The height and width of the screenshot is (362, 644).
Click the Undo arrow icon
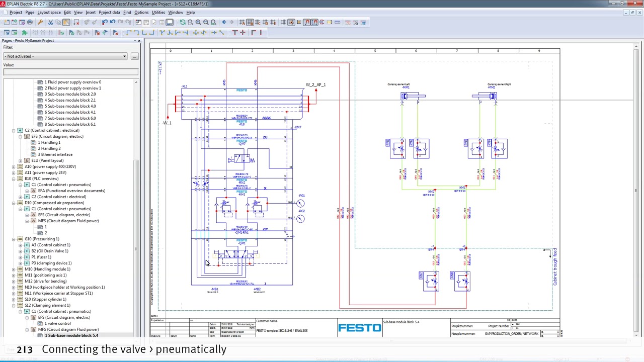[x=113, y=22]
